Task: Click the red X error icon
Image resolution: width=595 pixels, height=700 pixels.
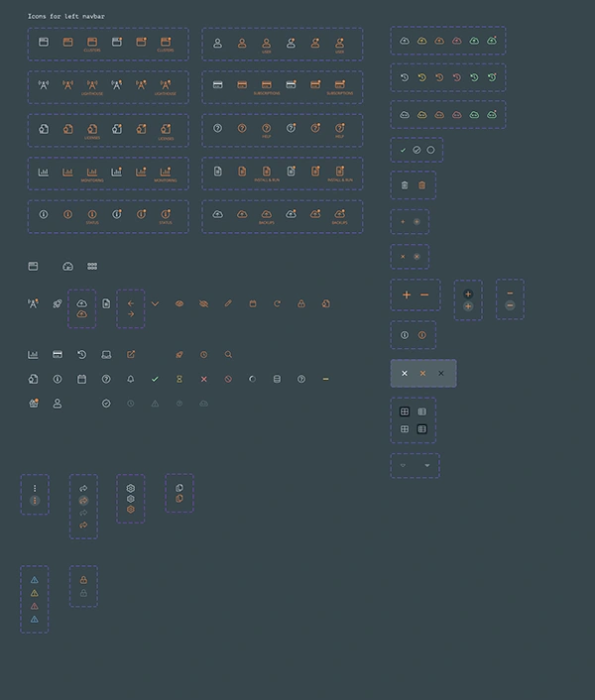Action: [203, 379]
